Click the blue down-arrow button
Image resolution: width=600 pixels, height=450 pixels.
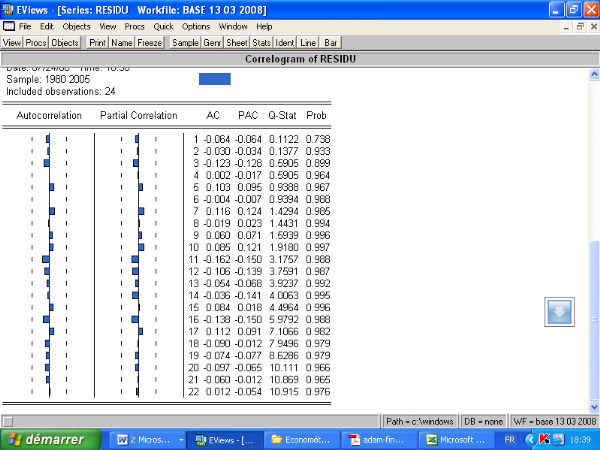point(559,312)
